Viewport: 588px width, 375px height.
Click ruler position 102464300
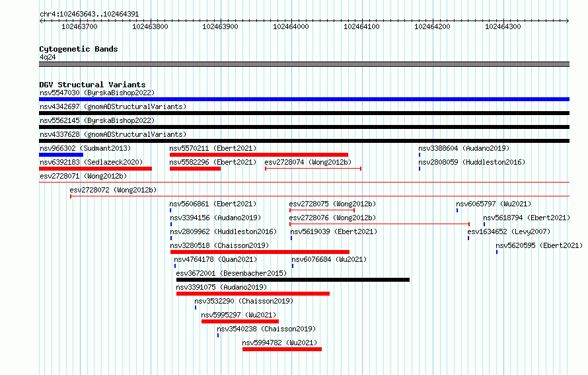pyautogui.click(x=503, y=26)
